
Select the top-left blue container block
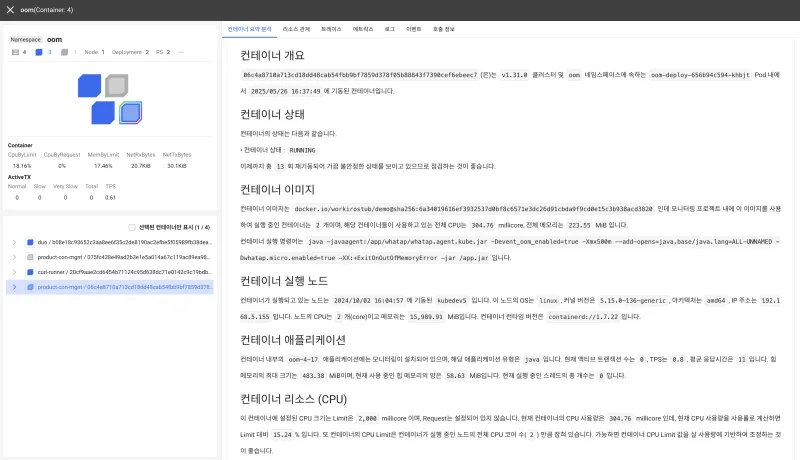point(89,86)
